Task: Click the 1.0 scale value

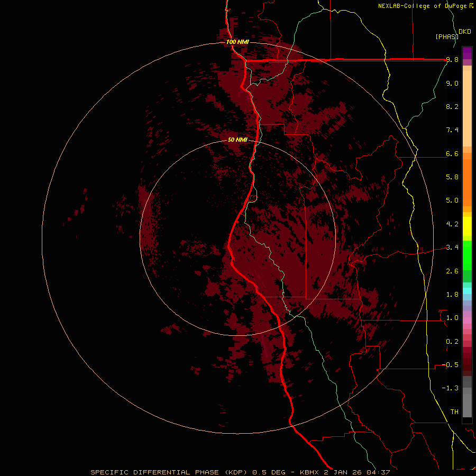Action: pos(452,318)
